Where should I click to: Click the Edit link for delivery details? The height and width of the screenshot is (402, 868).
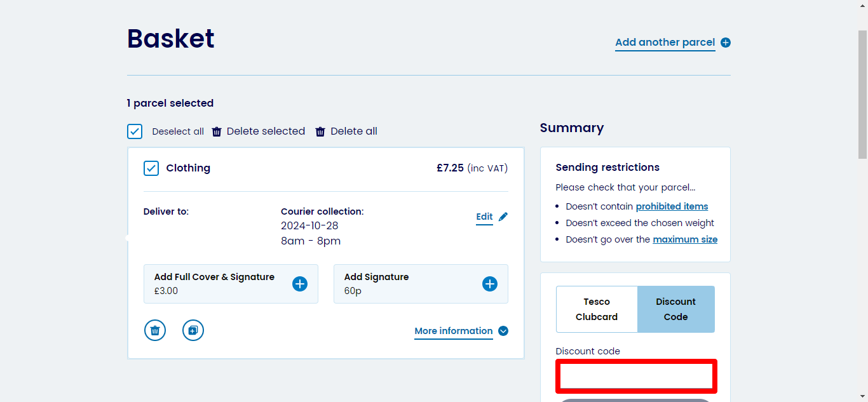click(484, 217)
